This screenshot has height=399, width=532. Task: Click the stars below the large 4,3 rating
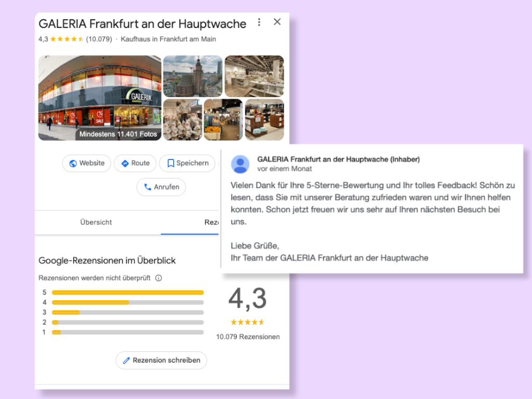click(x=247, y=322)
